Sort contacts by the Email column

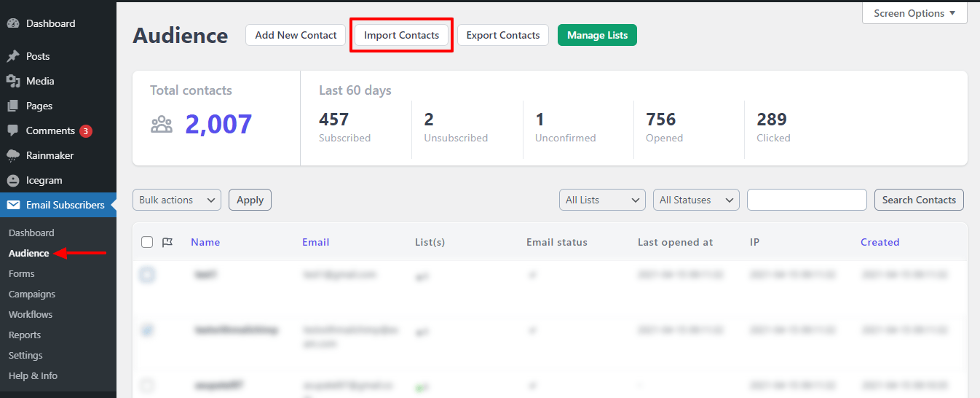316,242
